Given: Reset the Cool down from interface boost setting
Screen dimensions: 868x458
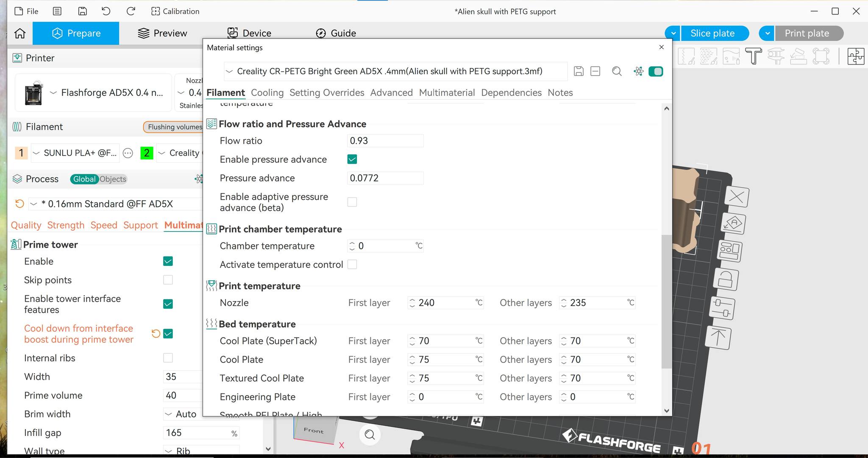Looking at the screenshot, I should tap(156, 334).
